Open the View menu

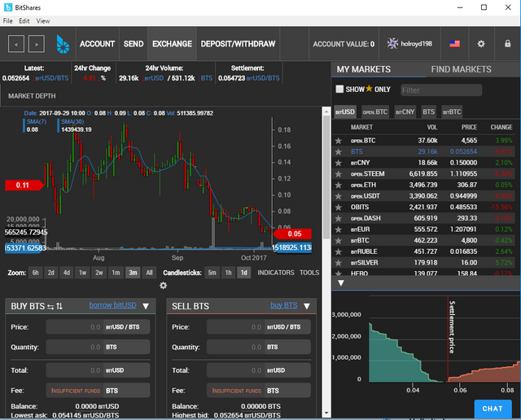43,21
